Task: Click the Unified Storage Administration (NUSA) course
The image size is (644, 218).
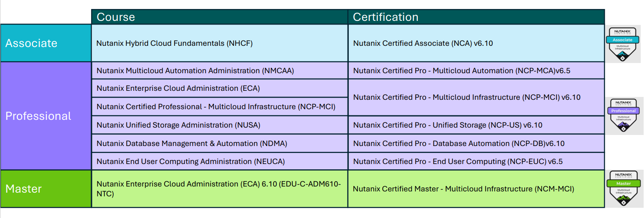Action: 178,125
